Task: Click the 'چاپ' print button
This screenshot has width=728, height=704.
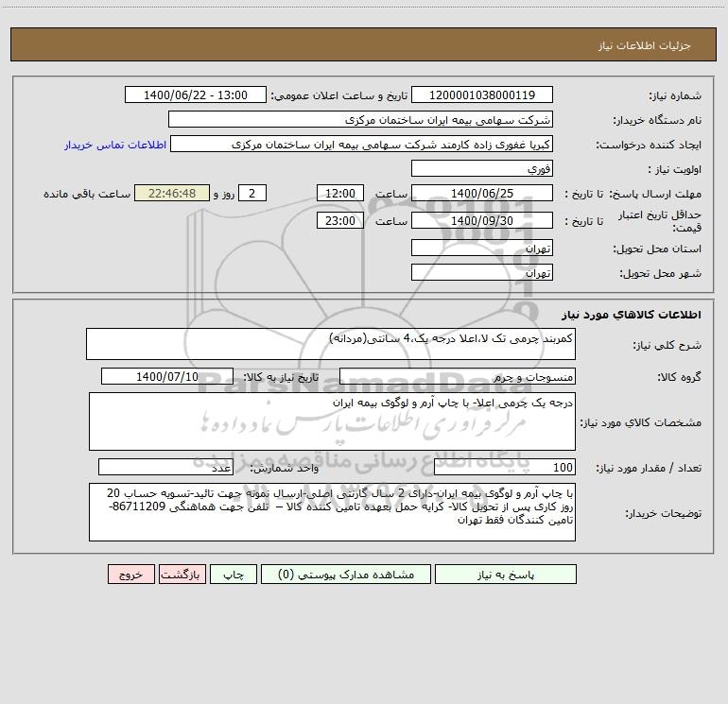Action: pyautogui.click(x=234, y=575)
